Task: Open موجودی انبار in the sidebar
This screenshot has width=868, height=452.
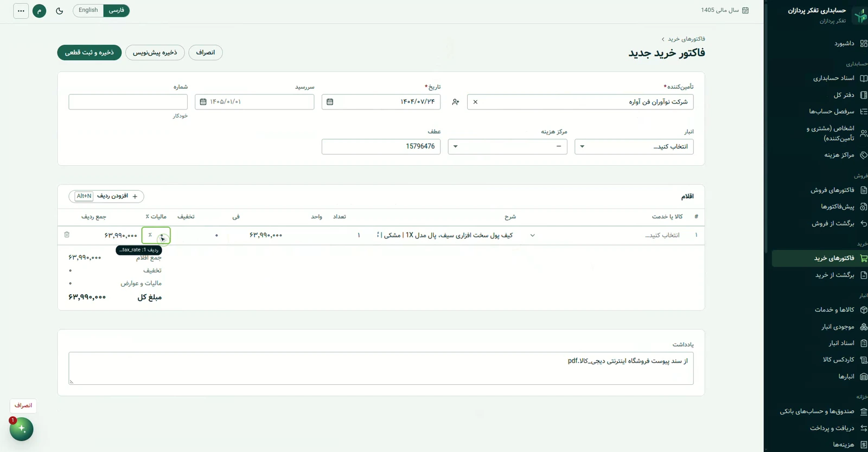Action: pyautogui.click(x=820, y=327)
